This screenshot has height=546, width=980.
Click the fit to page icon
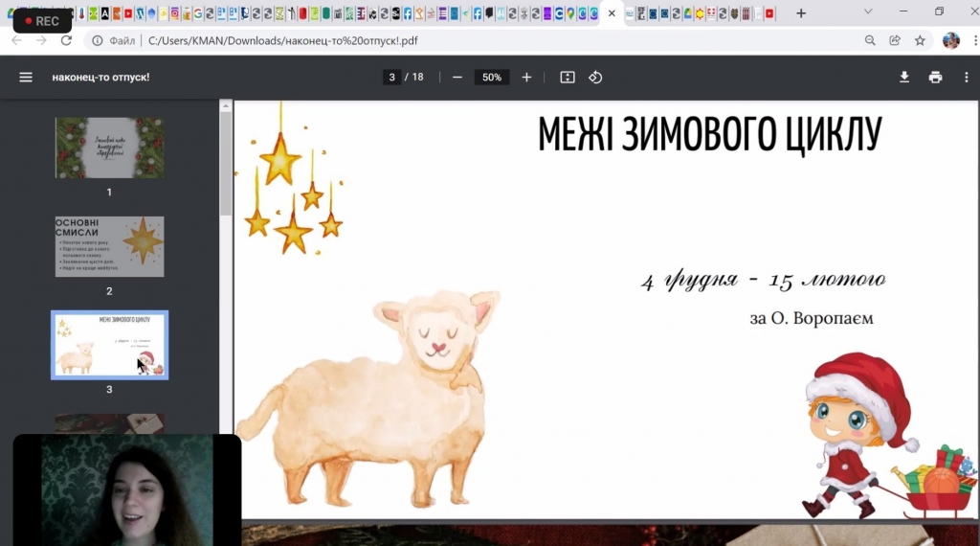[568, 78]
